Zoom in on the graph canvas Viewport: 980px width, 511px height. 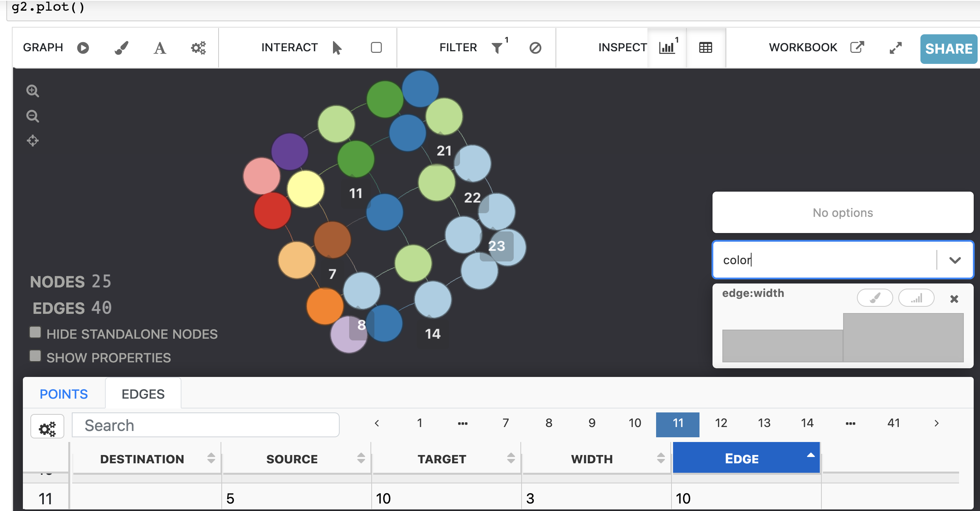pos(33,91)
